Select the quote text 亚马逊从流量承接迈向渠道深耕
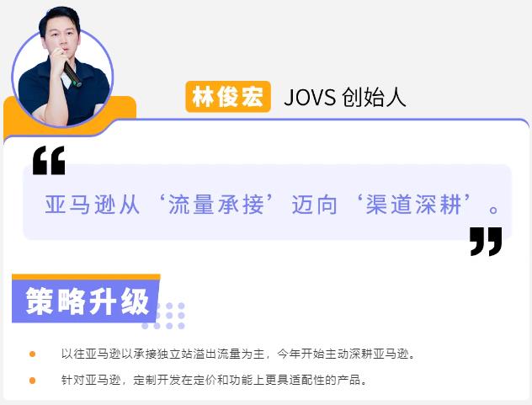The height and width of the screenshot is (405, 532). tap(271, 205)
